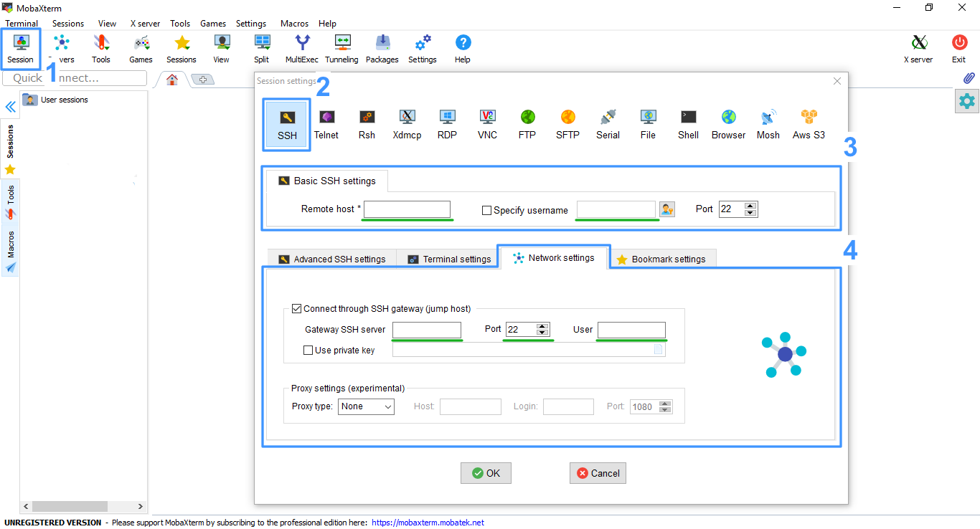The width and height of the screenshot is (980, 529).
Task: Open the View toolbar icon
Action: coord(222,49)
